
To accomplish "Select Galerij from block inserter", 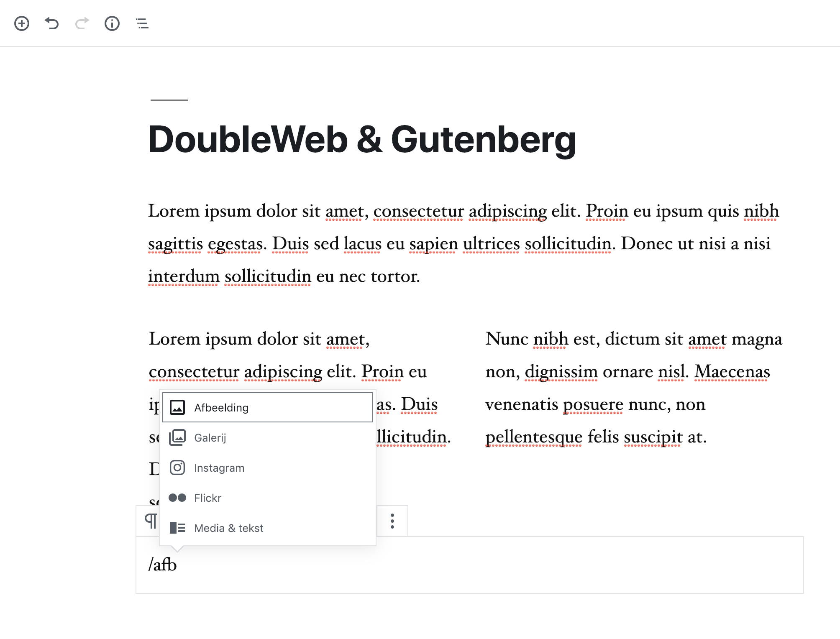I will click(x=210, y=437).
